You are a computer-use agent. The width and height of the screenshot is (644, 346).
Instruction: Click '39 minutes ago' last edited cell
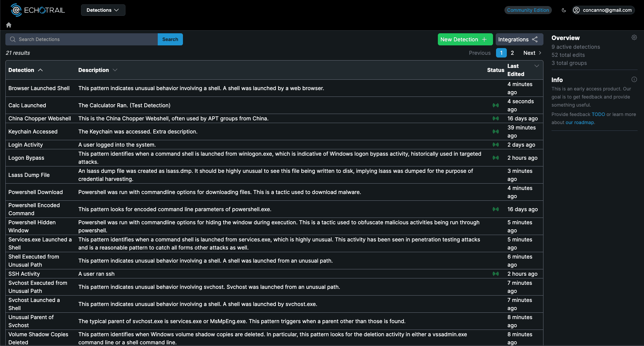click(x=522, y=131)
